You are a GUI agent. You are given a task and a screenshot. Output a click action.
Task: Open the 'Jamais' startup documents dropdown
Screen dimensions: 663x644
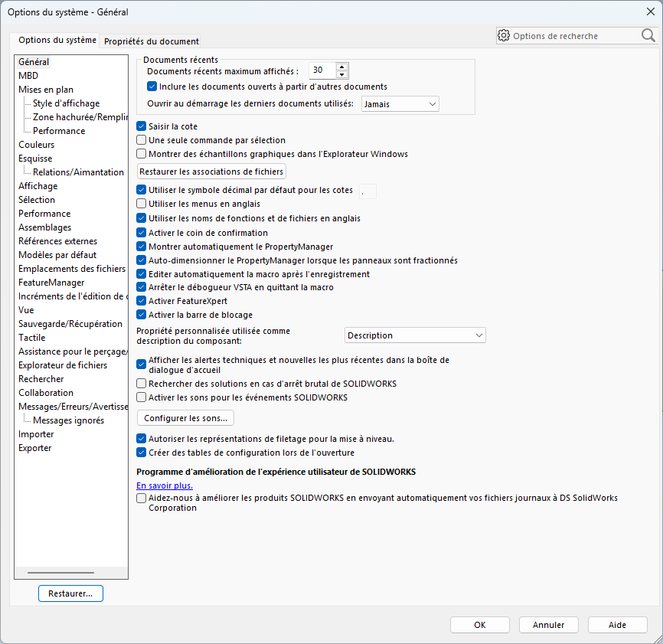pyautogui.click(x=400, y=103)
